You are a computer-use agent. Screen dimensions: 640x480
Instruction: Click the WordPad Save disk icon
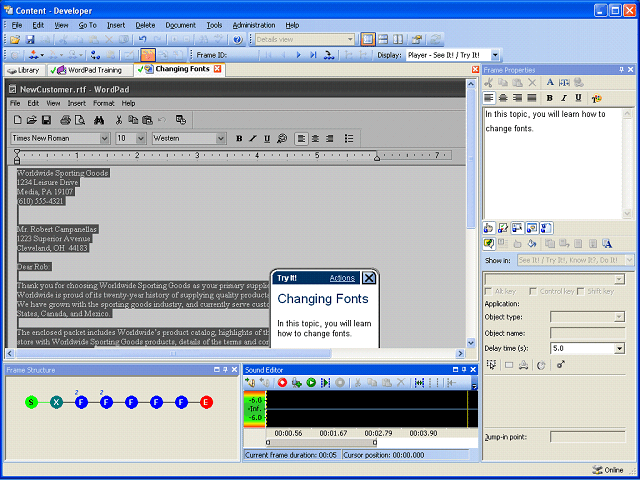46,120
